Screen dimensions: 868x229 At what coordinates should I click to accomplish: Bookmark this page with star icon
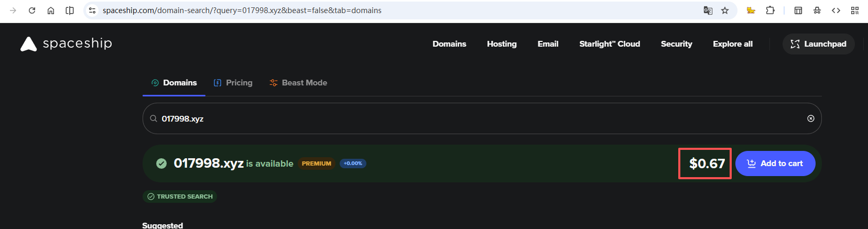725,10
